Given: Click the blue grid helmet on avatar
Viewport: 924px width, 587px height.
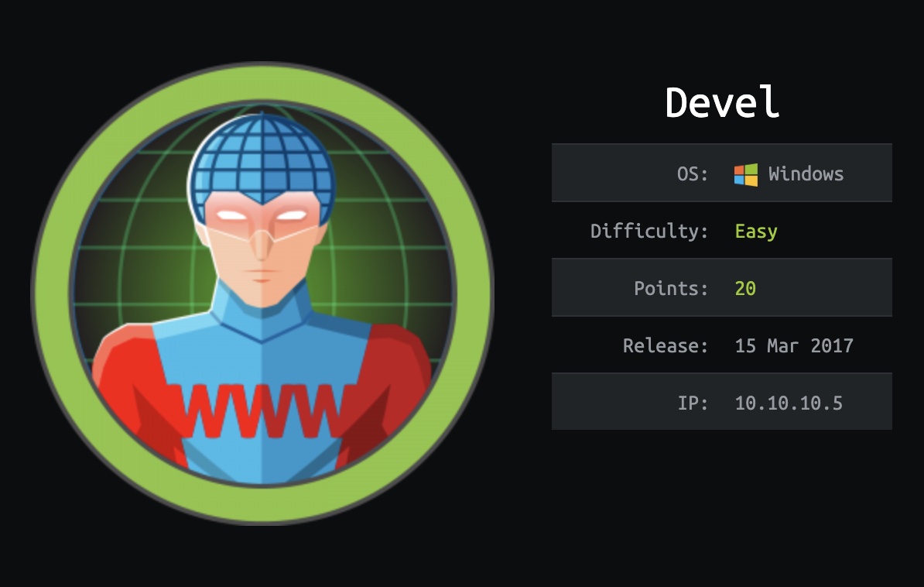Looking at the screenshot, I should (x=262, y=160).
